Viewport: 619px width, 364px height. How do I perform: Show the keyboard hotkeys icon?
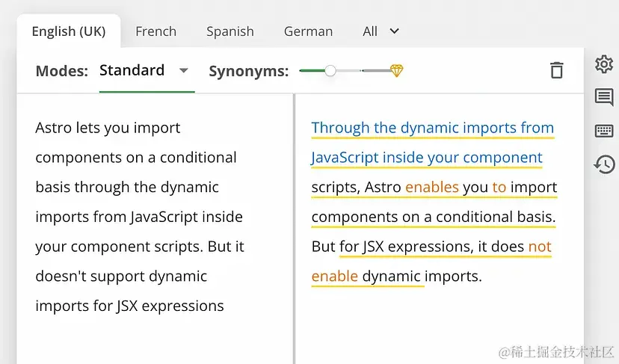pos(603,131)
